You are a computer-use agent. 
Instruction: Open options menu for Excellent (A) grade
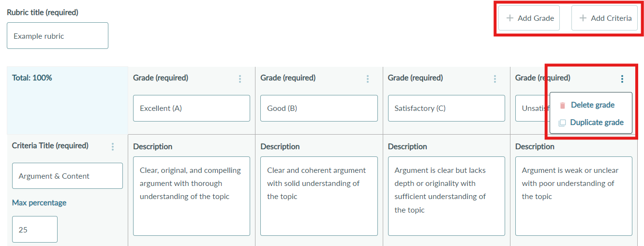coord(240,79)
